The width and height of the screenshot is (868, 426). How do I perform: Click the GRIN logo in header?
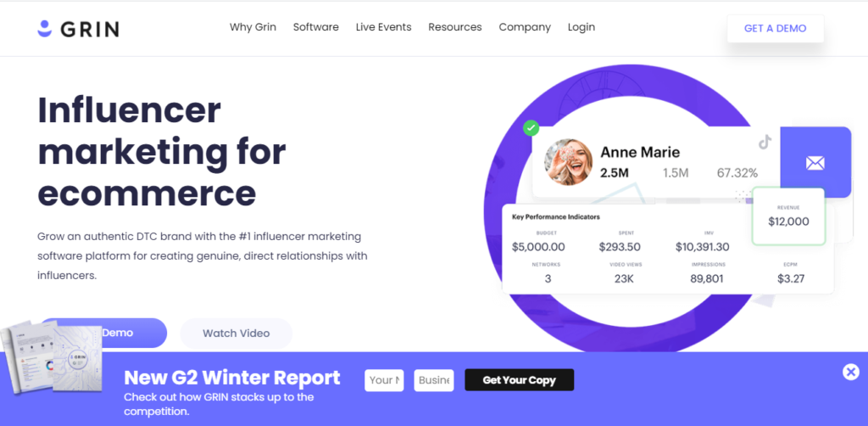click(78, 29)
